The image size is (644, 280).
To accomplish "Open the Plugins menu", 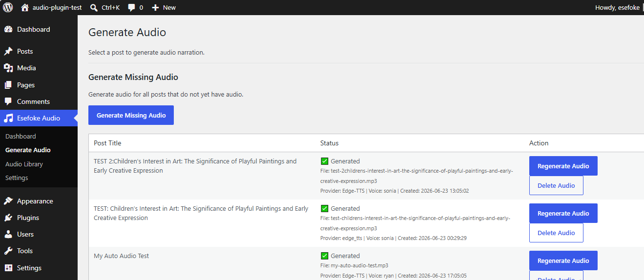I will pos(39,218).
